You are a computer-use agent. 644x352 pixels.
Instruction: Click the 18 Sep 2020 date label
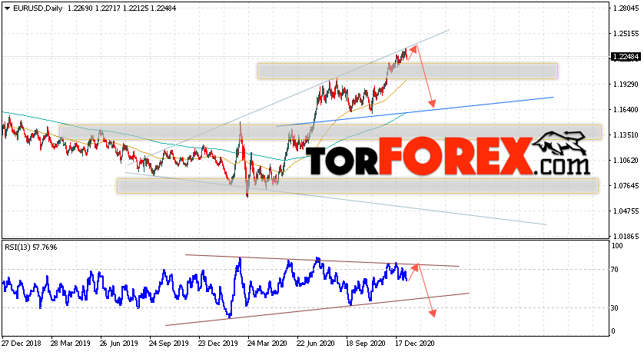(366, 343)
